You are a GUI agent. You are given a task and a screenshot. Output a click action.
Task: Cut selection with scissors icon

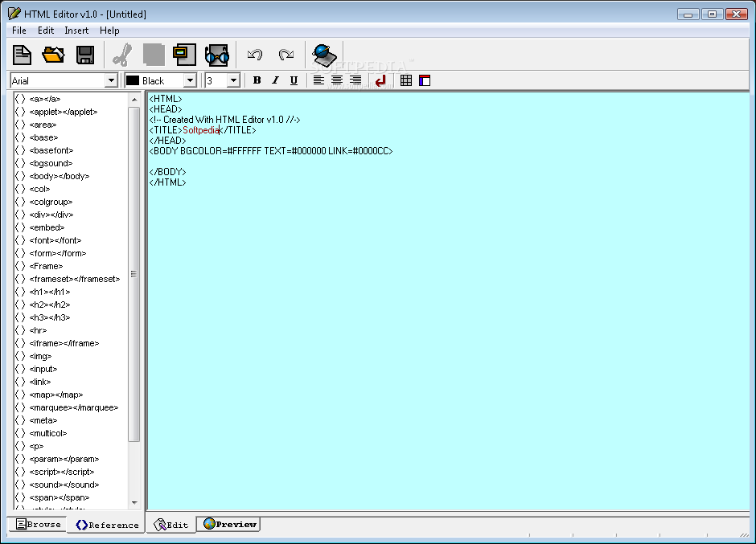[x=122, y=55]
